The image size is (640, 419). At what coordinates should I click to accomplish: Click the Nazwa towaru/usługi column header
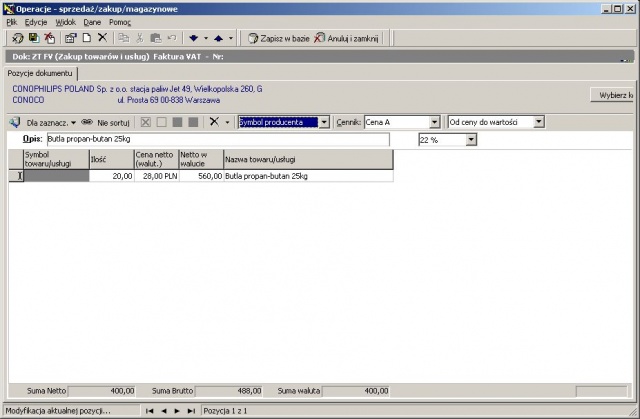[309, 159]
